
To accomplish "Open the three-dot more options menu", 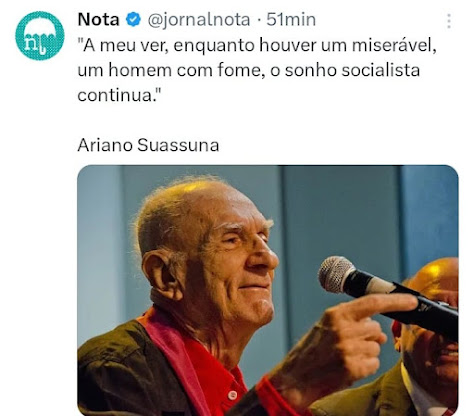I will 449,21.
